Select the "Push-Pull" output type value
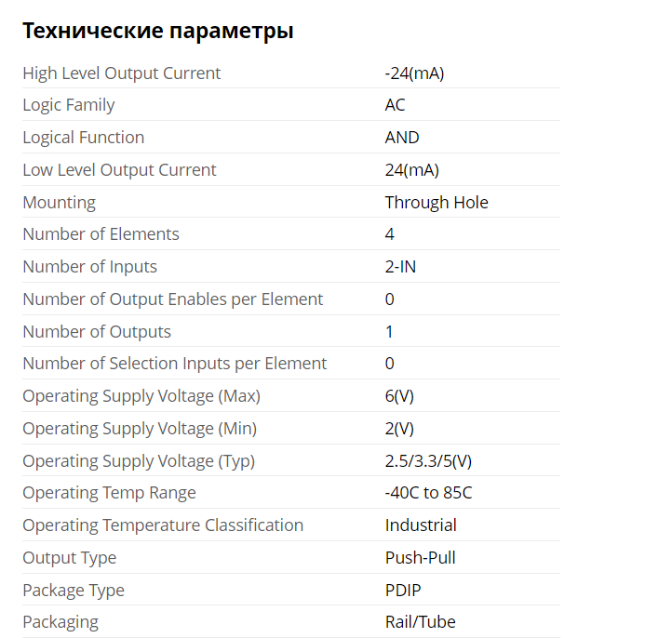The width and height of the screenshot is (672, 638). pos(421,558)
